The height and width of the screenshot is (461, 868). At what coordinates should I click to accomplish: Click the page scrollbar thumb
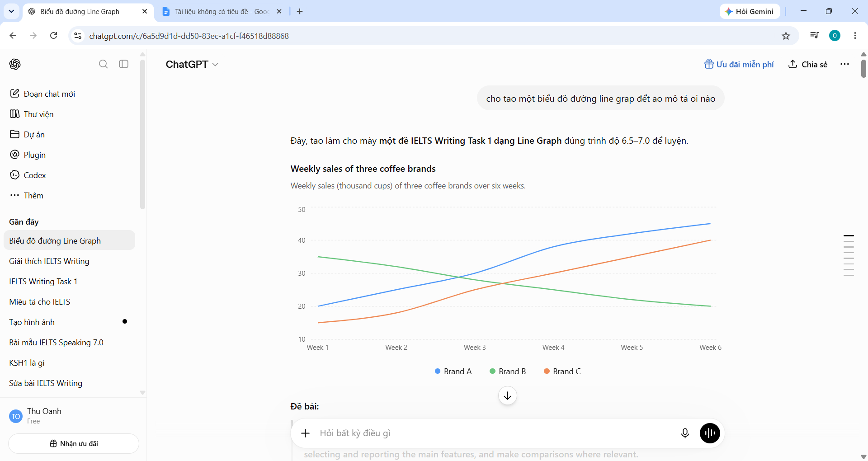coord(863,69)
